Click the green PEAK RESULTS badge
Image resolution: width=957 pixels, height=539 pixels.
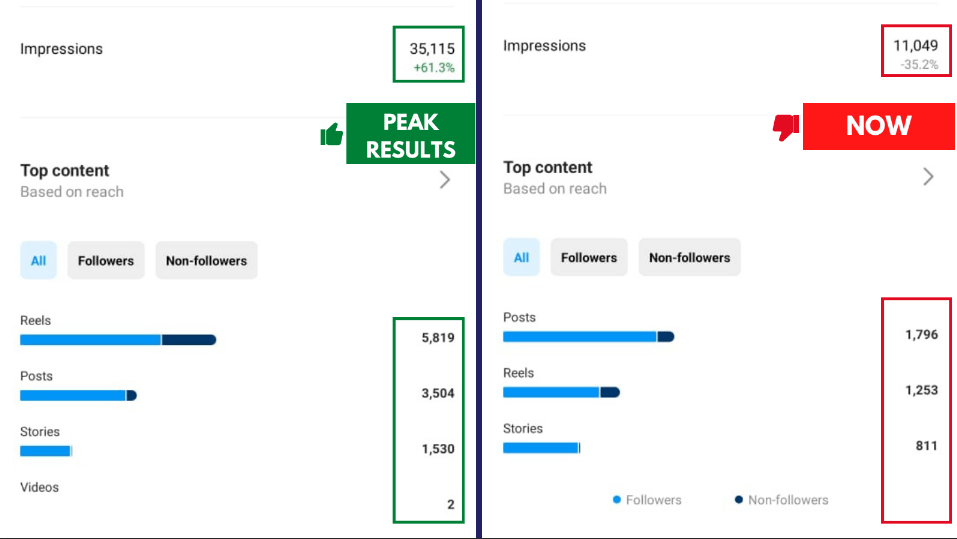410,135
